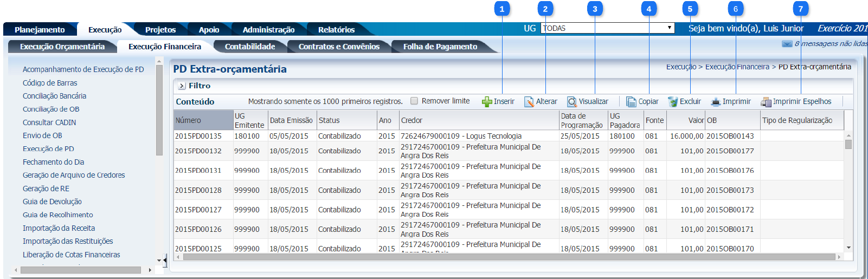The image size is (868, 279).
Task: Click the Excluir trash icon
Action: click(673, 102)
